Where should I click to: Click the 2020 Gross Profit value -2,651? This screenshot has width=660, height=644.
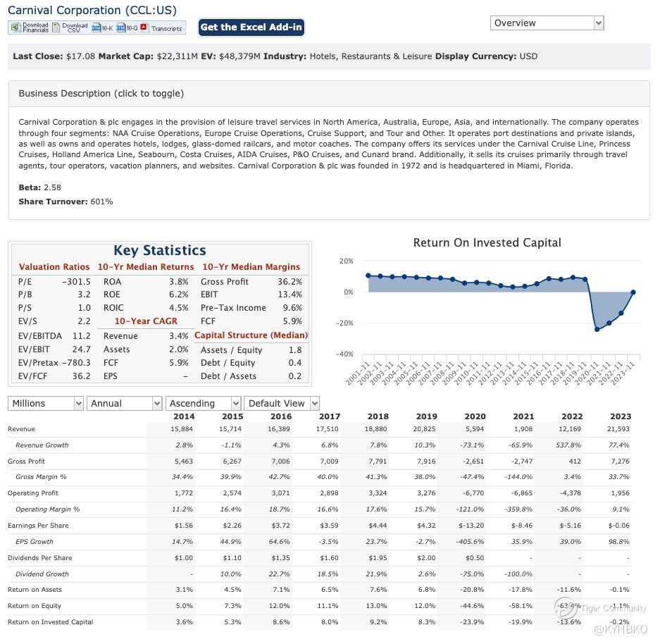[473, 462]
